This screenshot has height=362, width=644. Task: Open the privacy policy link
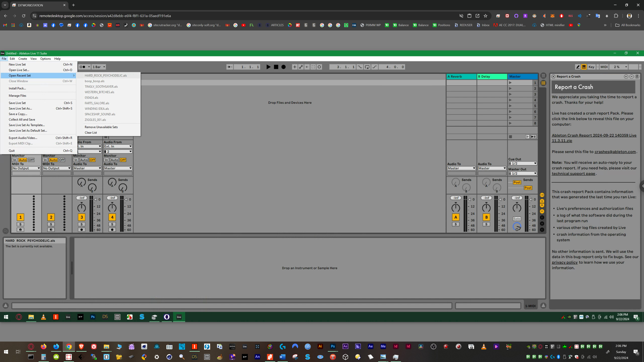click(x=565, y=262)
